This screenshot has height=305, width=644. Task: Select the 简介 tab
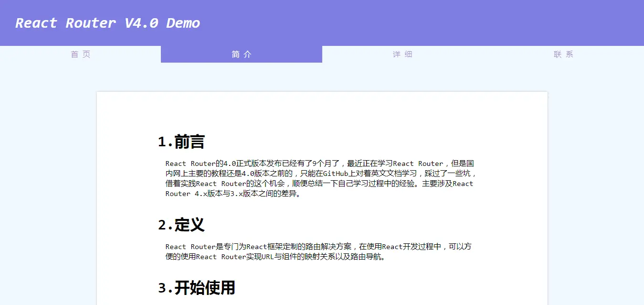pyautogui.click(x=242, y=54)
